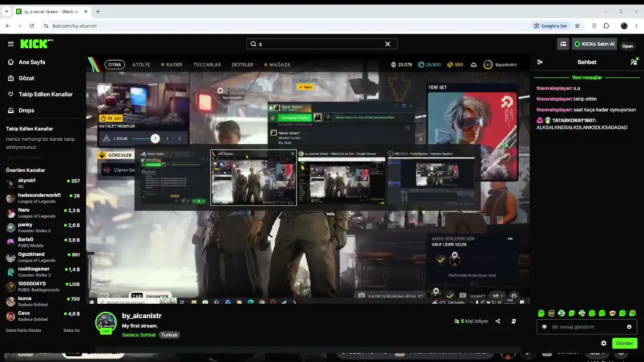644x362 pixels.
Task: Click the ATÖLYE tab in the stream
Action: click(141, 64)
